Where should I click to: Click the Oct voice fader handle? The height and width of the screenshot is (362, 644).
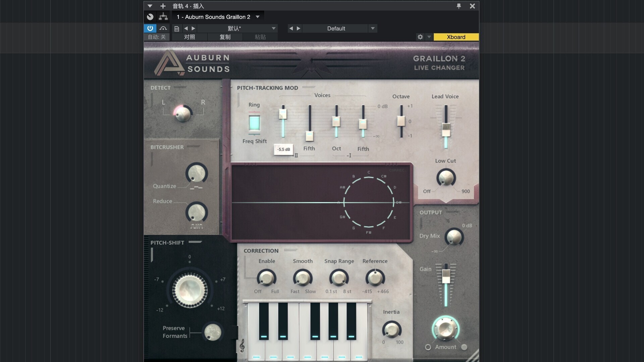(336, 121)
